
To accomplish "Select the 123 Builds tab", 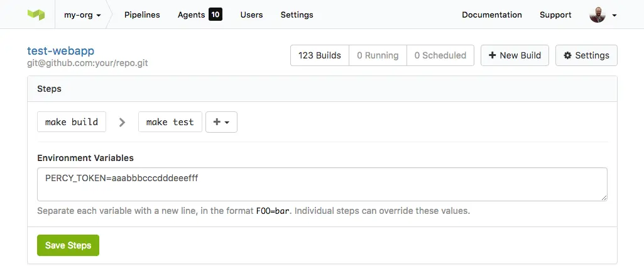I will coord(320,55).
